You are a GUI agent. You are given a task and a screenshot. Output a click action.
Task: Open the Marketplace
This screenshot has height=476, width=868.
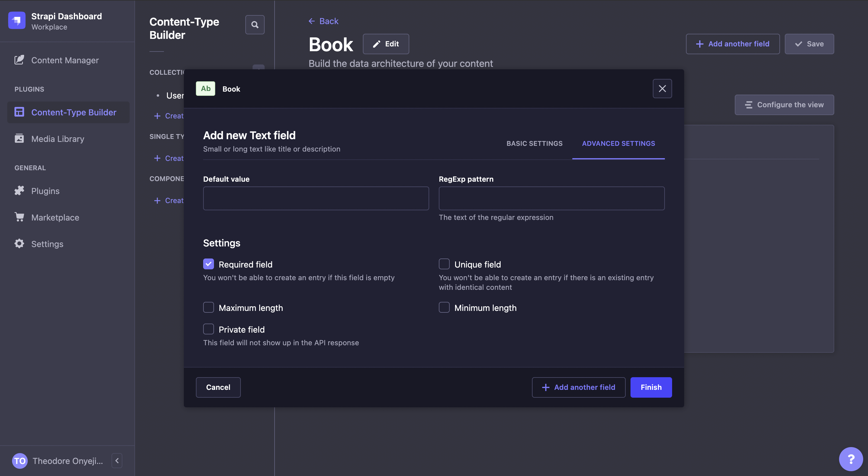tap(47, 218)
